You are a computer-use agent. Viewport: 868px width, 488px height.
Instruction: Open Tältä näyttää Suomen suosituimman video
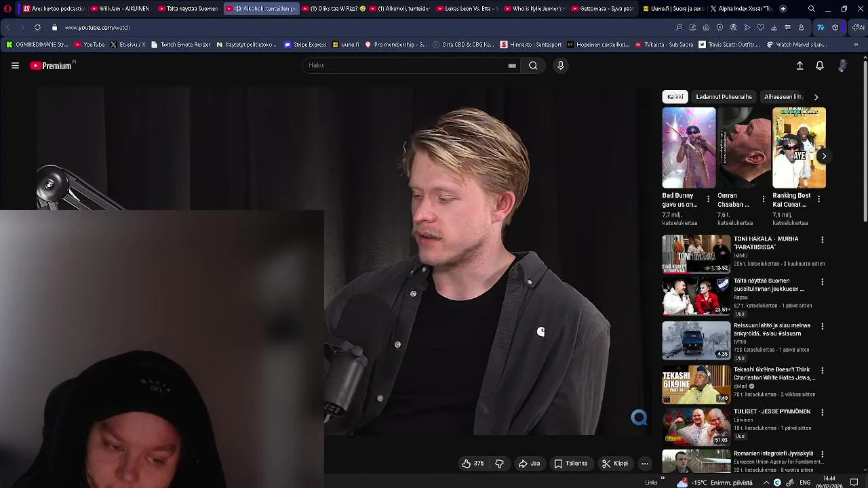pos(769,285)
